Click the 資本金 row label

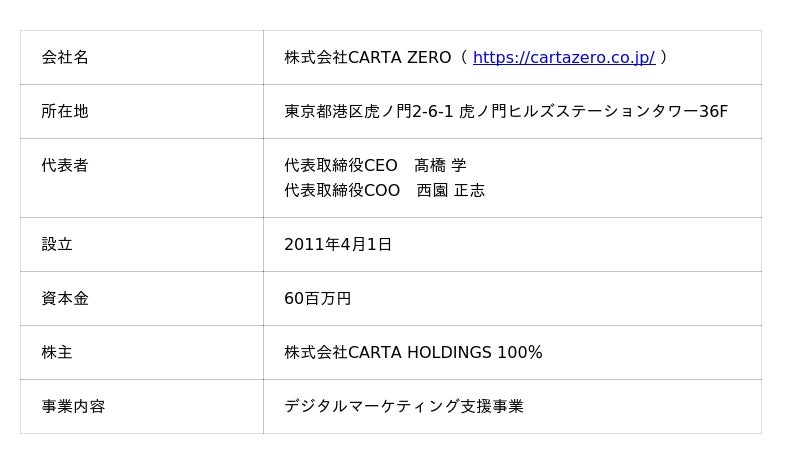pos(65,299)
